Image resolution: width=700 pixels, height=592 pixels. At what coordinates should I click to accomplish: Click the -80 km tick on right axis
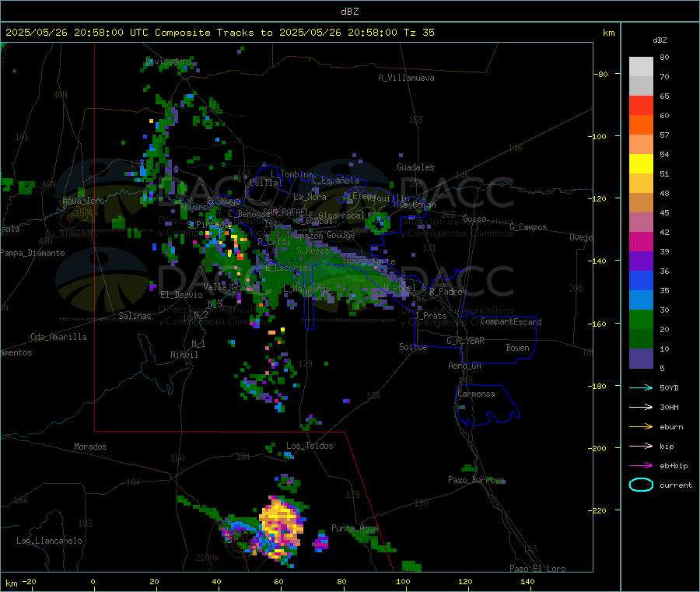click(x=600, y=74)
